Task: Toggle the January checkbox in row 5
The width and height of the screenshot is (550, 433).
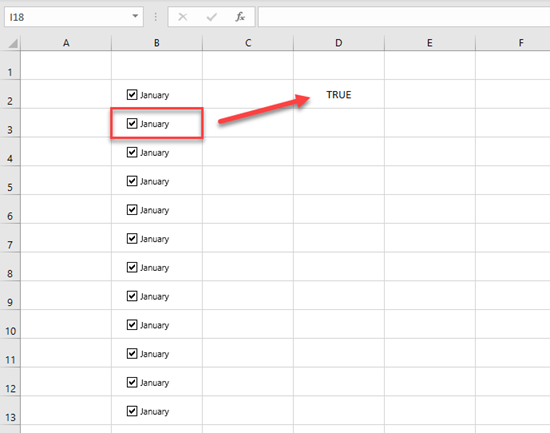Action: 132,181
